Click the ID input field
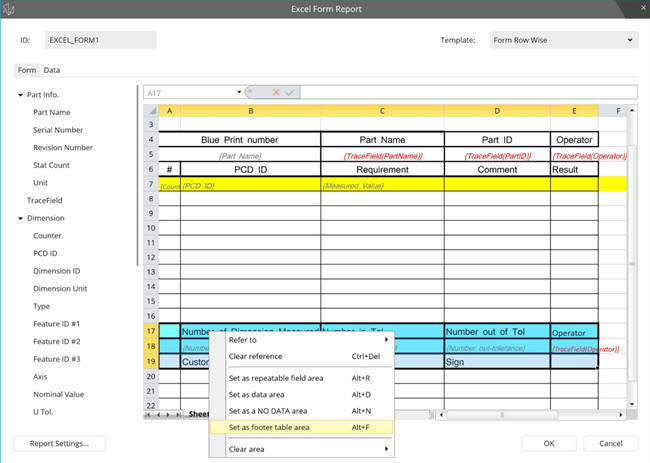 pyautogui.click(x=102, y=40)
